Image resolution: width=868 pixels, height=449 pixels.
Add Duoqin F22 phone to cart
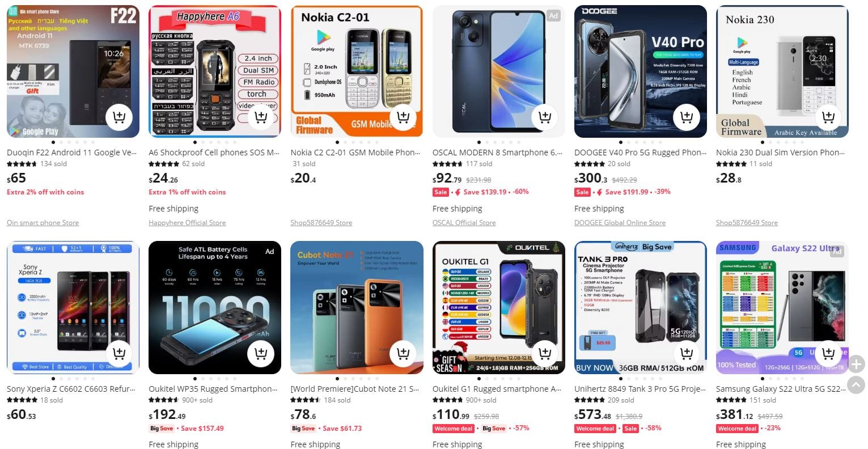pyautogui.click(x=119, y=117)
